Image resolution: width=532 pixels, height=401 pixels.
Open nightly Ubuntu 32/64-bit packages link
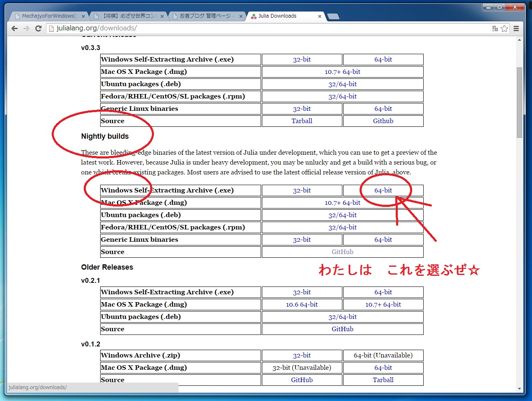pyautogui.click(x=342, y=215)
